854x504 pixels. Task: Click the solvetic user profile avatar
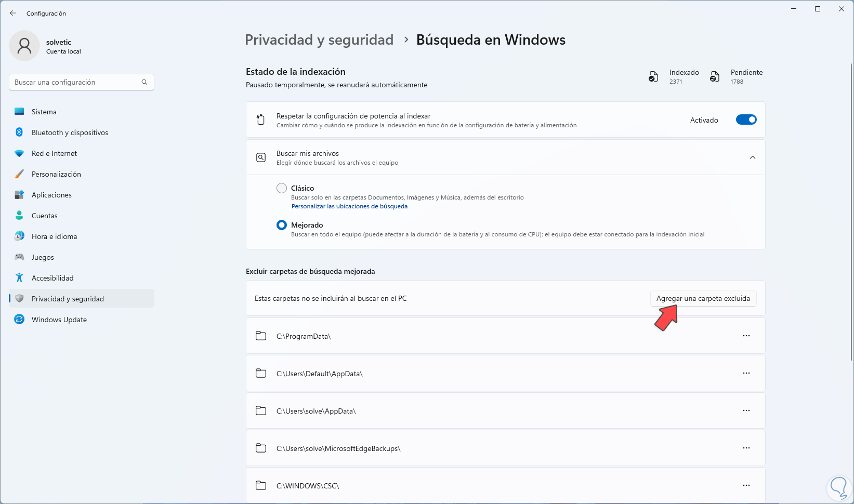coord(24,46)
